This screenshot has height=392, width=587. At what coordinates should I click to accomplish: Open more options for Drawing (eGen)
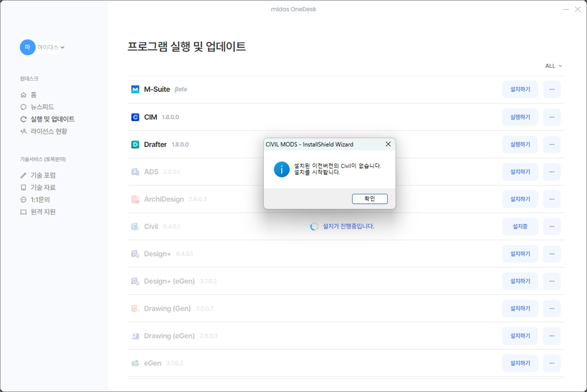pyautogui.click(x=552, y=336)
